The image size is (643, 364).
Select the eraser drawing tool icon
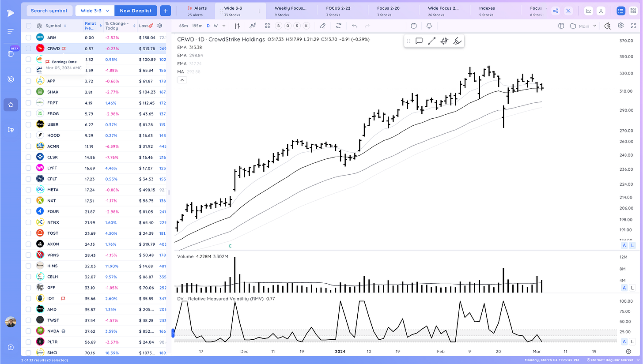(323, 26)
